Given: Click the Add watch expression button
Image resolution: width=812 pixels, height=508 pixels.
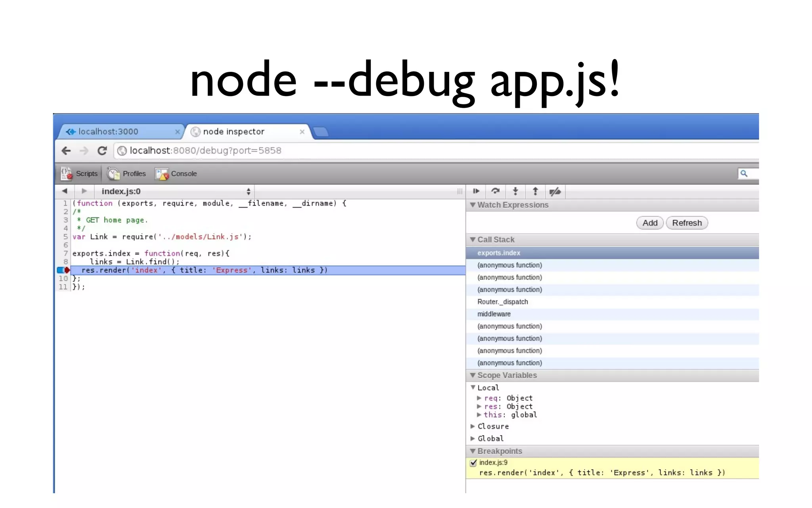Looking at the screenshot, I should 650,223.
